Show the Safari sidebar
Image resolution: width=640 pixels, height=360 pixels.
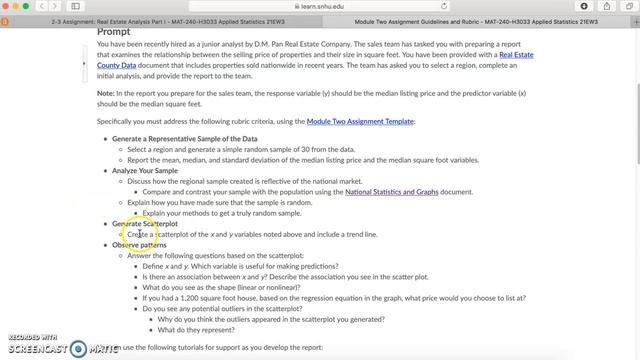coord(76,6)
